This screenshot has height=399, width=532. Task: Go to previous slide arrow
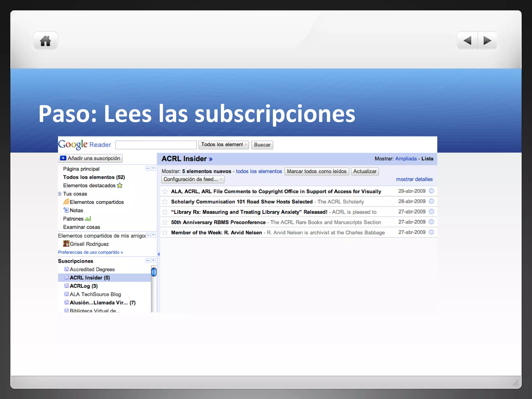tap(467, 41)
